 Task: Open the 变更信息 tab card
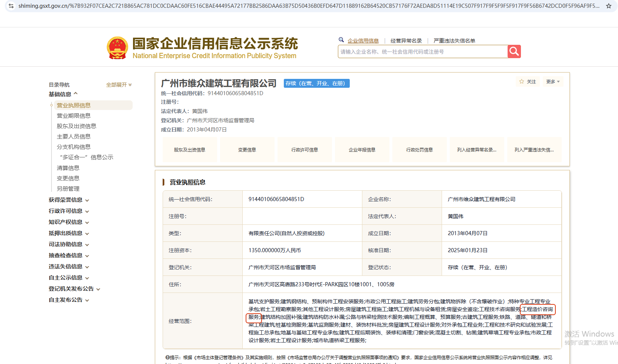tap(247, 150)
